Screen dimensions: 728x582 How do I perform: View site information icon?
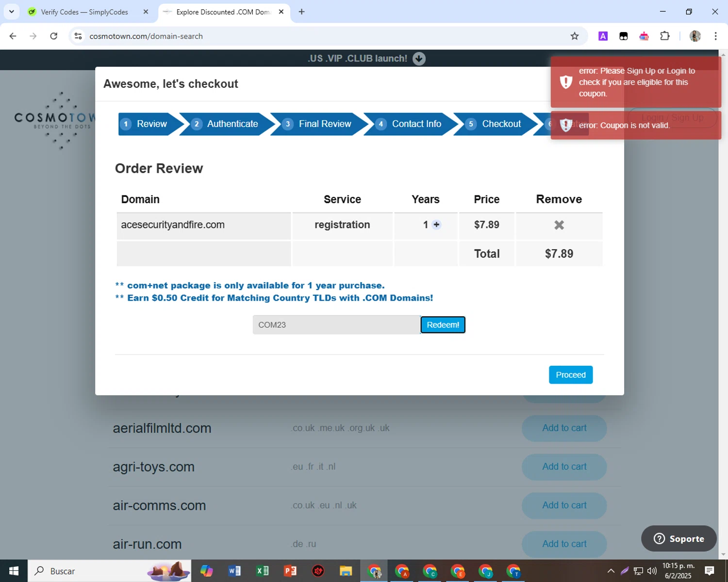click(78, 36)
